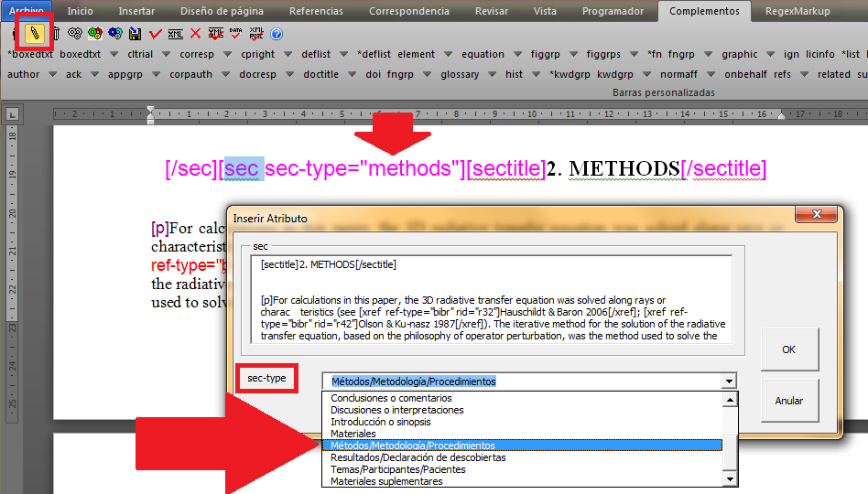This screenshot has height=494, width=868.
Task: Click the pencil edit attribute icon
Action: click(x=36, y=34)
